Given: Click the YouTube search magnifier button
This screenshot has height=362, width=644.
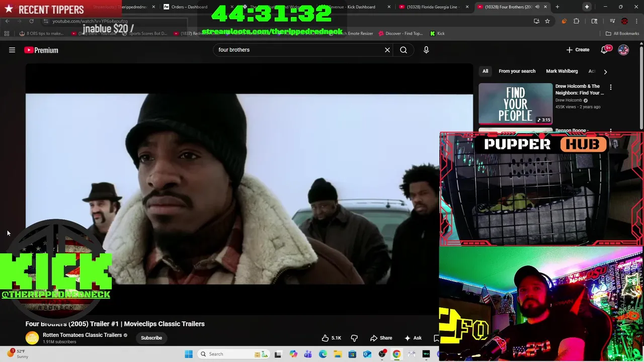Looking at the screenshot, I should [x=404, y=50].
